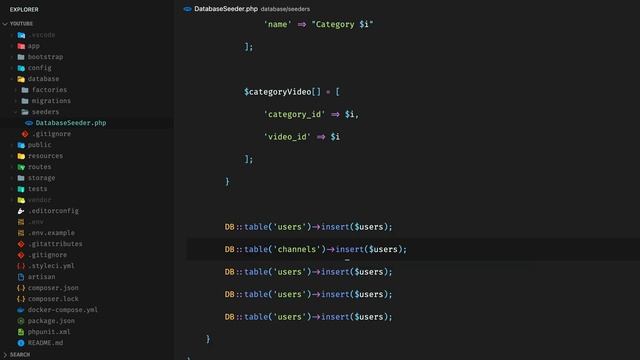The width and height of the screenshot is (640, 360).
Task: Click the "Category $i" string in code
Action: click(342, 24)
